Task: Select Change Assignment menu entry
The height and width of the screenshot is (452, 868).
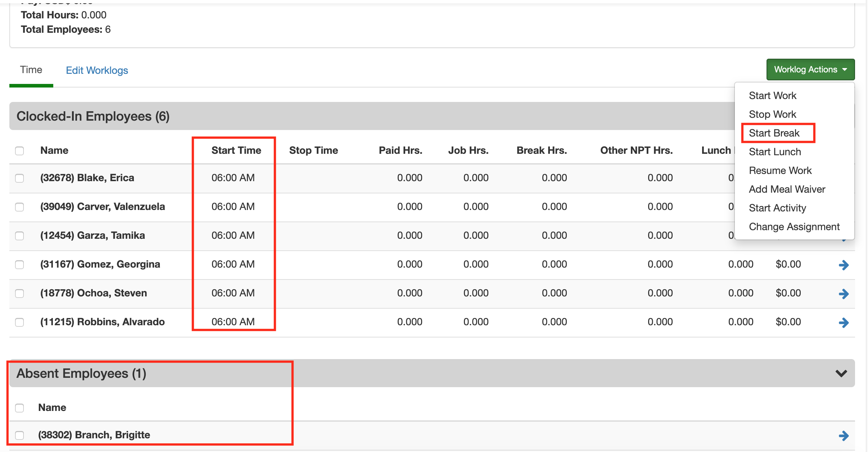Action: tap(794, 227)
